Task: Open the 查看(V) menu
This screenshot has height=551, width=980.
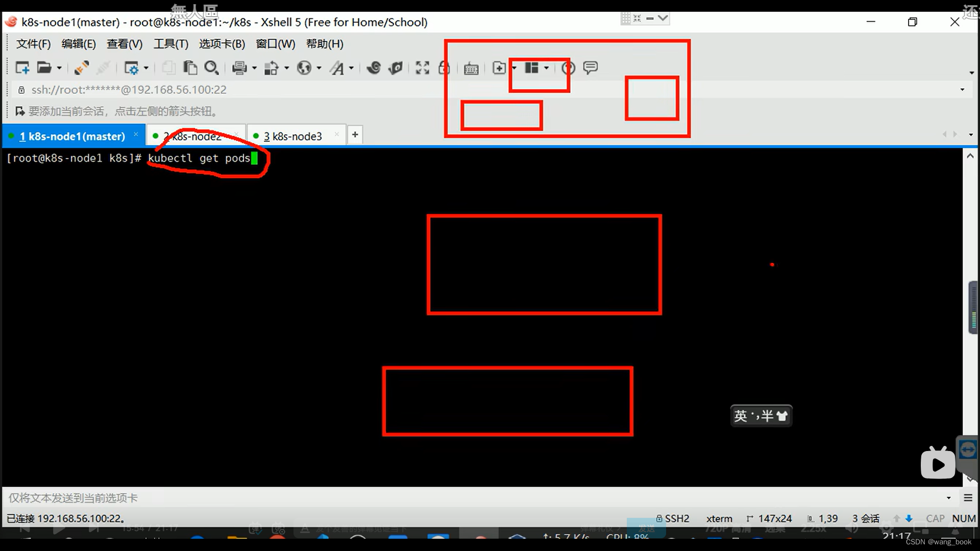Action: click(x=125, y=44)
